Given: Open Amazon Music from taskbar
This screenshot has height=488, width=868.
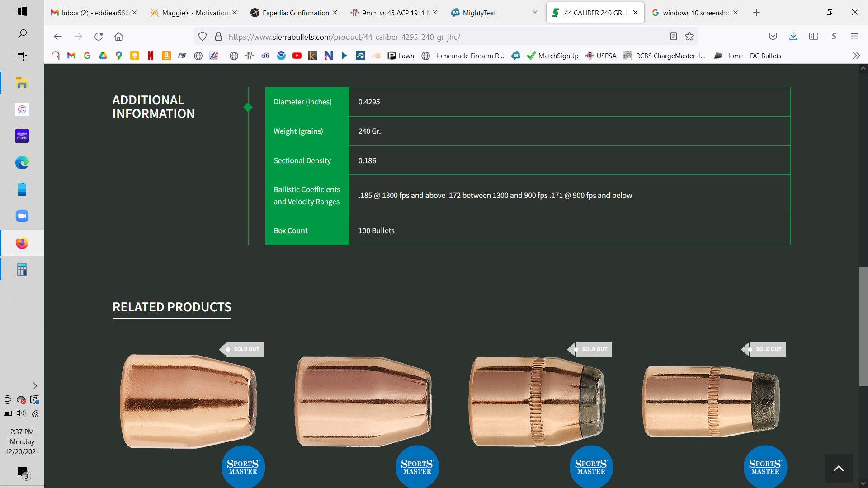Looking at the screenshot, I should (22, 136).
